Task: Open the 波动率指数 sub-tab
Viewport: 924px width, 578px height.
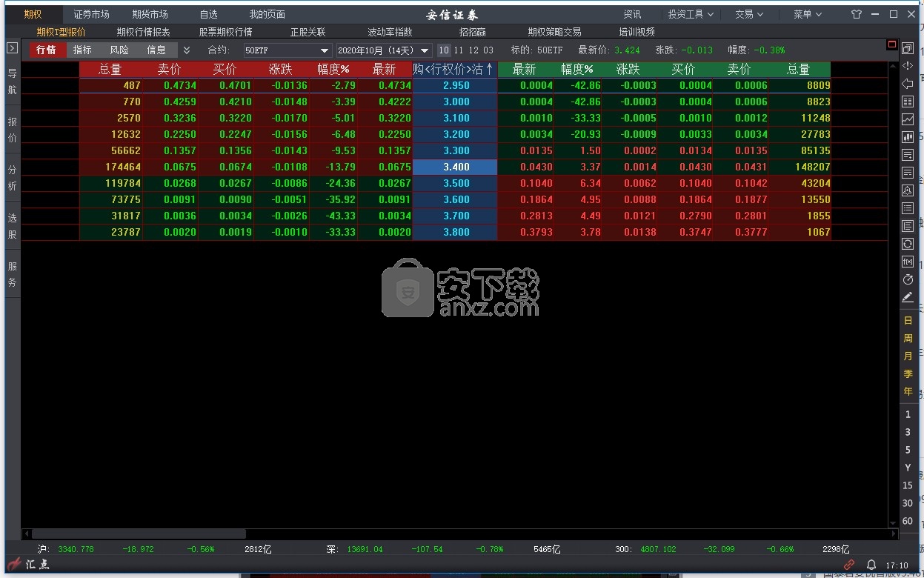Action: click(x=390, y=32)
